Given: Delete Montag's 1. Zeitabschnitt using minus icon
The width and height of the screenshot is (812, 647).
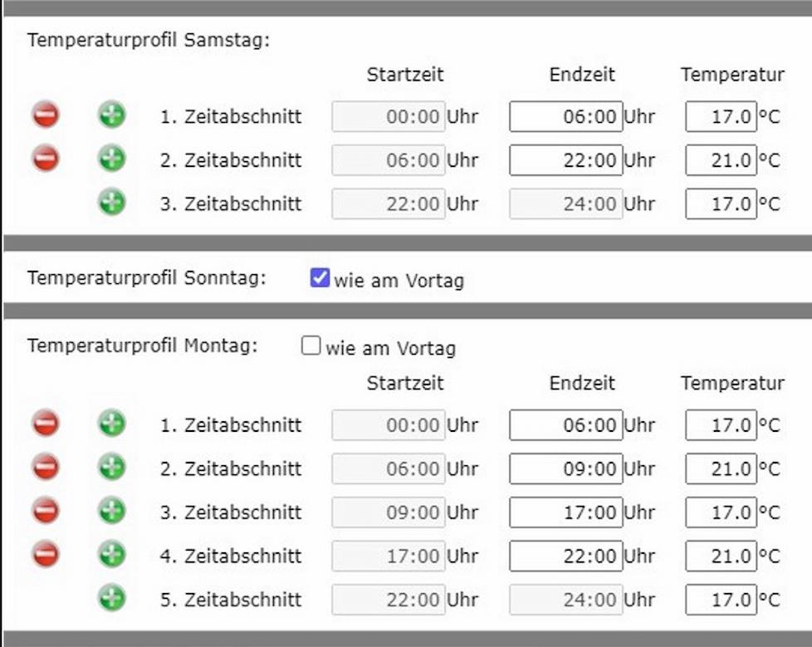Looking at the screenshot, I should pos(45,424).
